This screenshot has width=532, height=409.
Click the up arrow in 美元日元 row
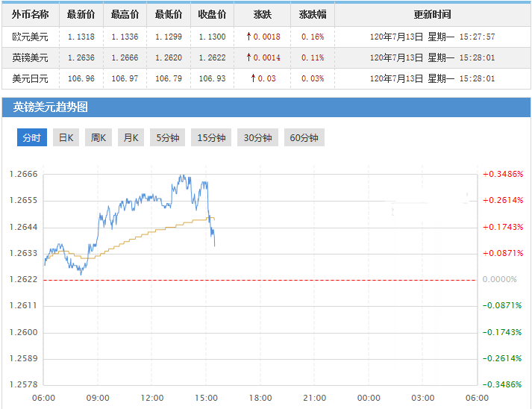pos(253,78)
